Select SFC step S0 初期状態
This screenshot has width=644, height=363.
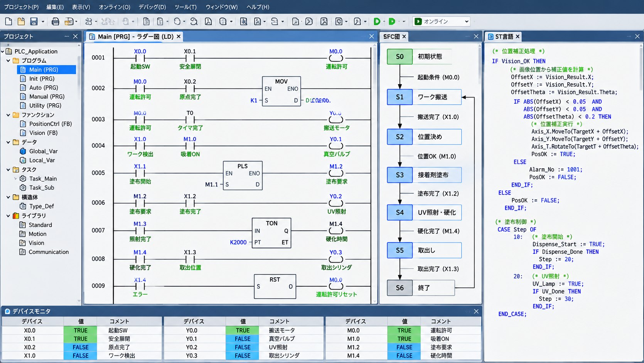420,57
